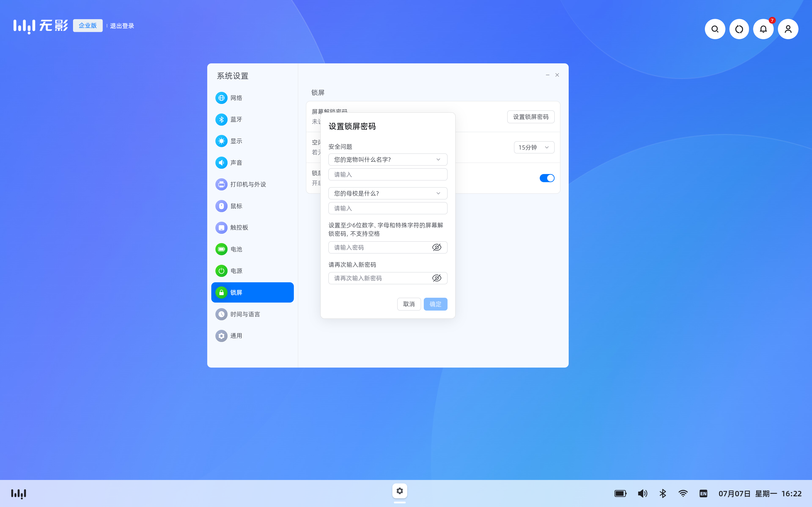Open notifications bell with badge
This screenshot has height=507, width=812.
[763, 29]
